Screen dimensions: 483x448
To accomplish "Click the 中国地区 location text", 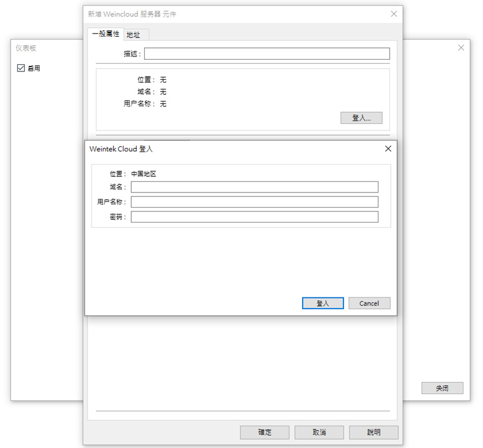I will coord(144,174).
